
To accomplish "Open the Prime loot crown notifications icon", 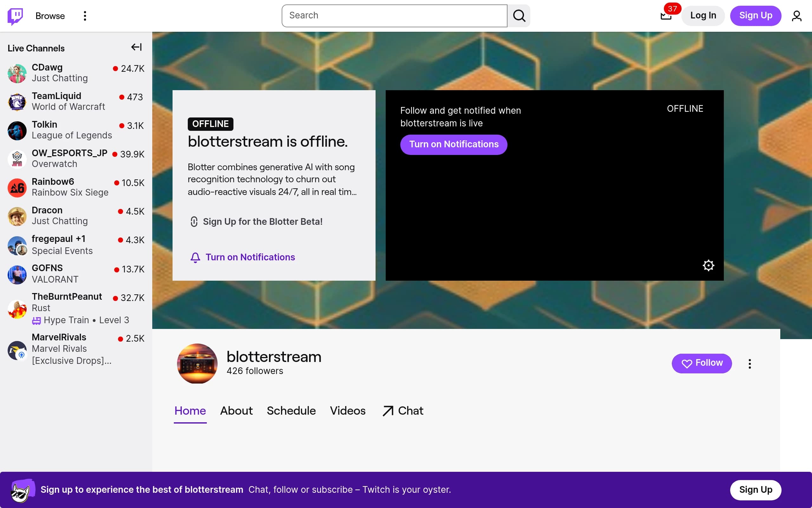I will [x=666, y=16].
